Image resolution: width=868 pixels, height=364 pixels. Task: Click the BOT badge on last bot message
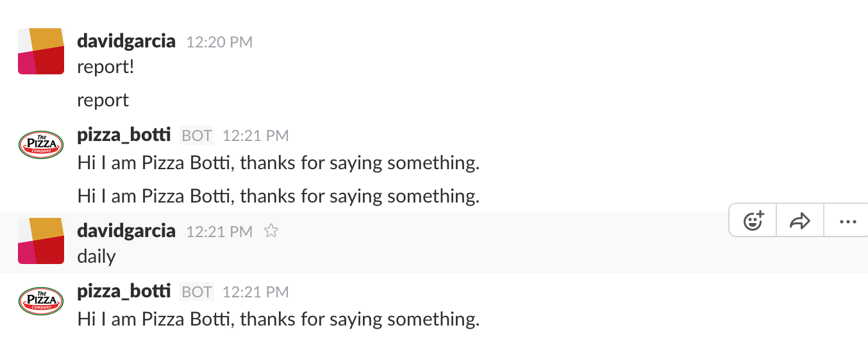[x=197, y=292]
